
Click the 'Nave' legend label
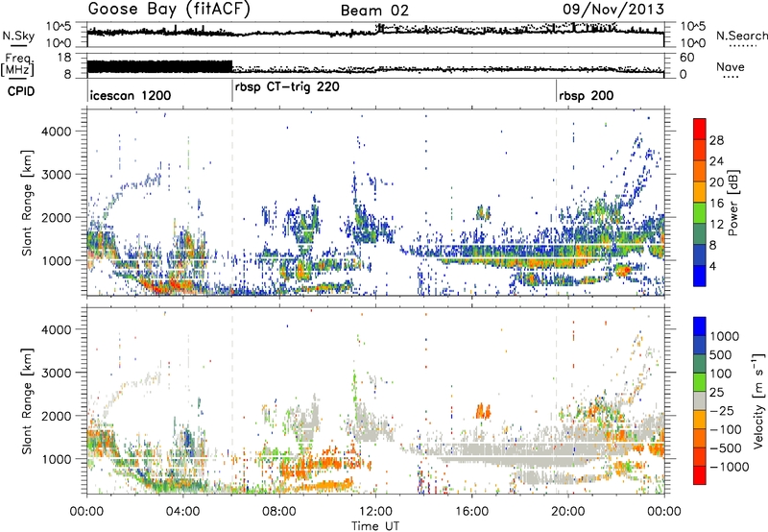[730, 66]
